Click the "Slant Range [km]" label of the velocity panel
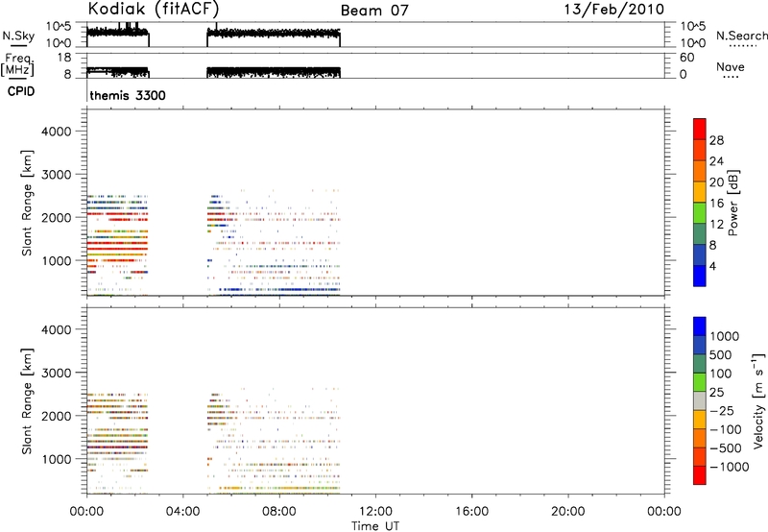768x532 pixels. [x=27, y=401]
